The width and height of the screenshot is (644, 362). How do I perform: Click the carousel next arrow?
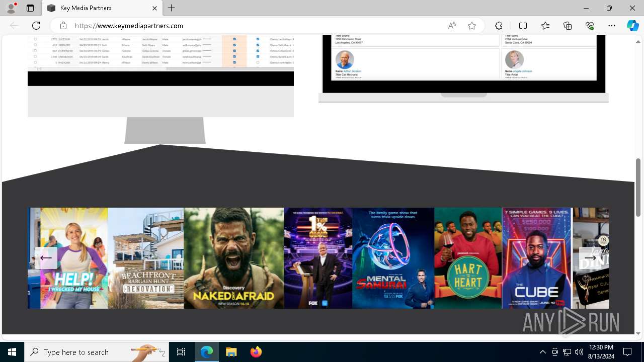[590, 258]
